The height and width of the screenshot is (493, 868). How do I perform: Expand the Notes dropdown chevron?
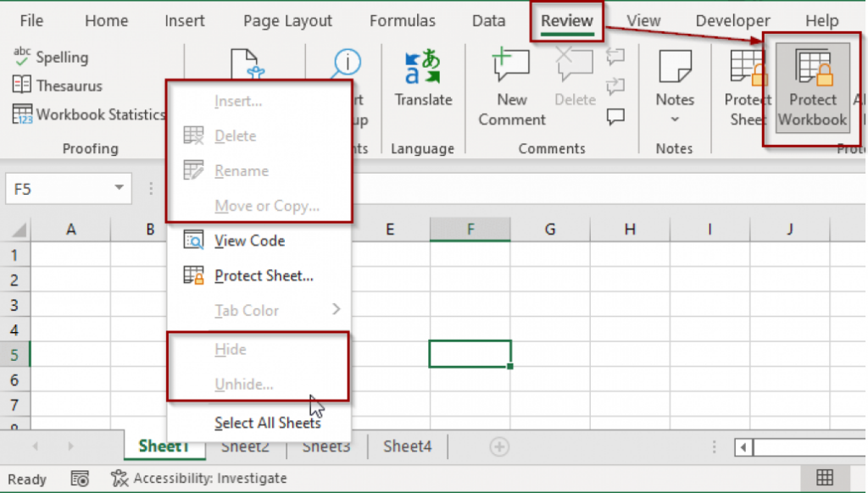pos(675,119)
